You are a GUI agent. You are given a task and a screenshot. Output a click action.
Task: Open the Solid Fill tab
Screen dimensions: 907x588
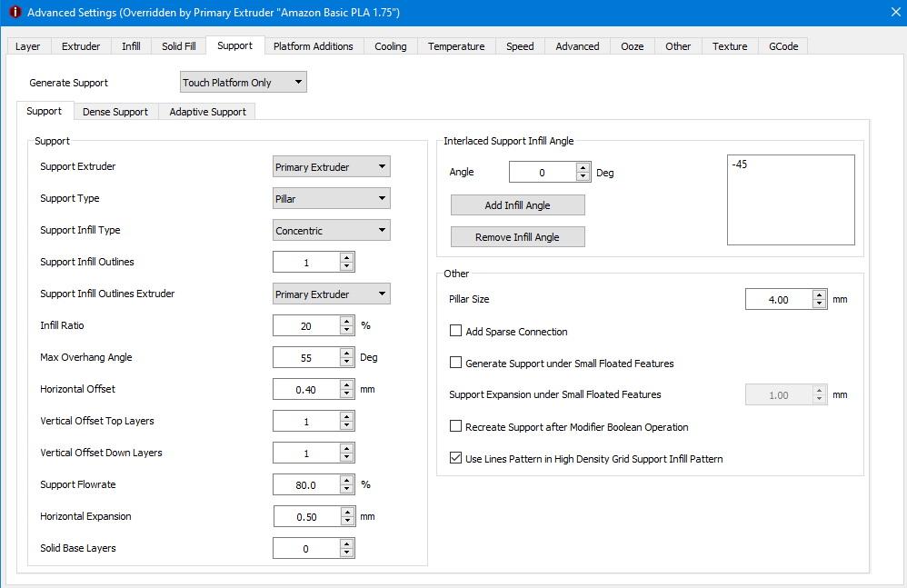click(x=179, y=46)
